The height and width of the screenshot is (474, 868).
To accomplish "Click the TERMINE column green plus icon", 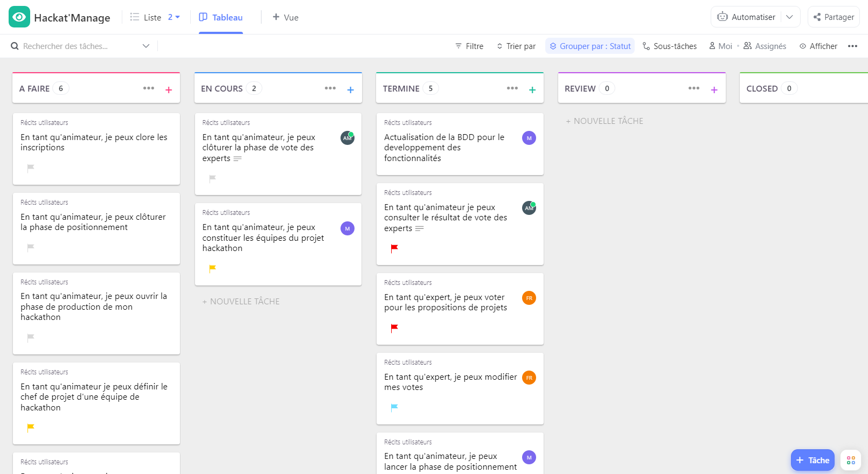I will pyautogui.click(x=532, y=90).
